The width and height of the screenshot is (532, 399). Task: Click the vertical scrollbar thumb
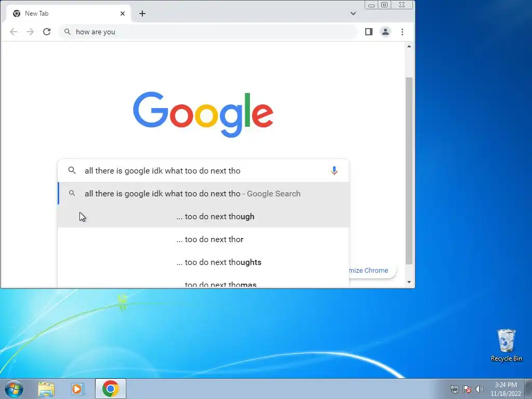tap(409, 170)
